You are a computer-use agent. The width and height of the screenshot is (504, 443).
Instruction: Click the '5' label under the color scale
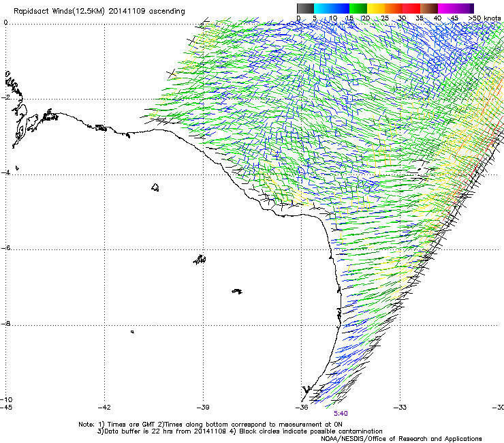(x=315, y=18)
